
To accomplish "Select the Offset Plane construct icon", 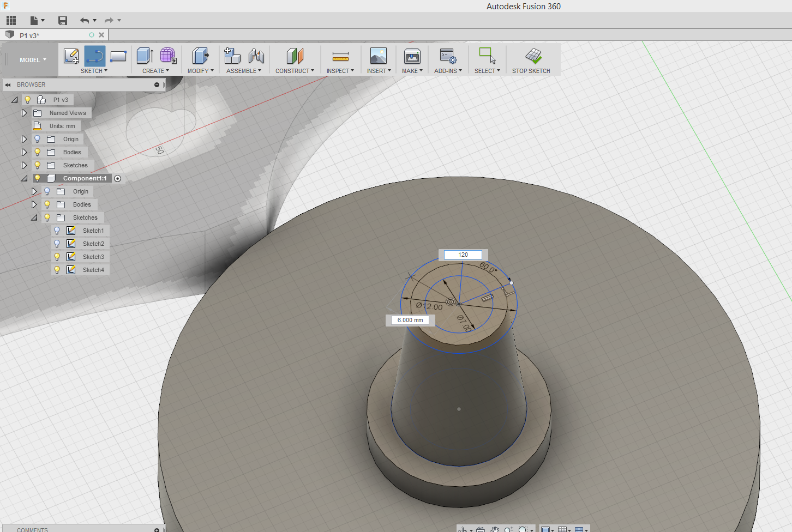I will (295, 56).
